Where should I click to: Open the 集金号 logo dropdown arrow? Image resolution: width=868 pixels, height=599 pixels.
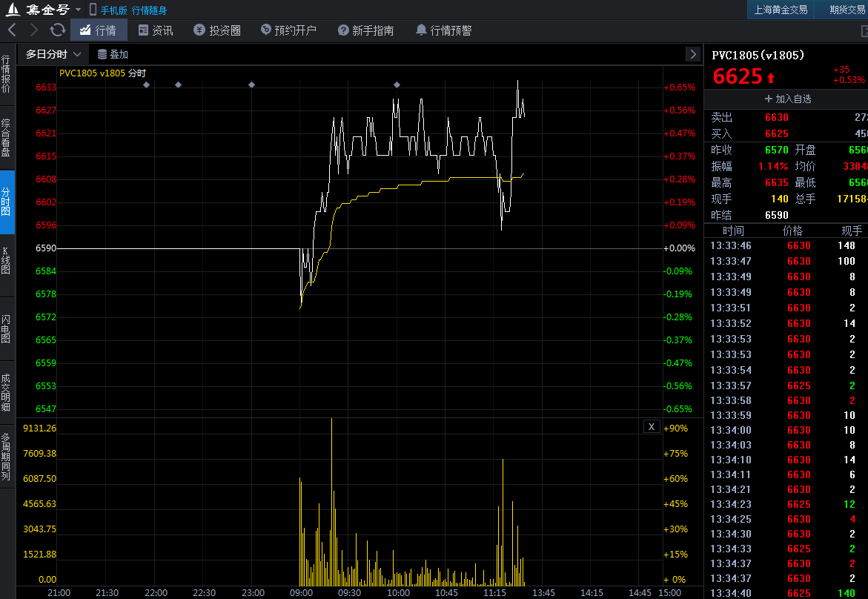tap(79, 10)
